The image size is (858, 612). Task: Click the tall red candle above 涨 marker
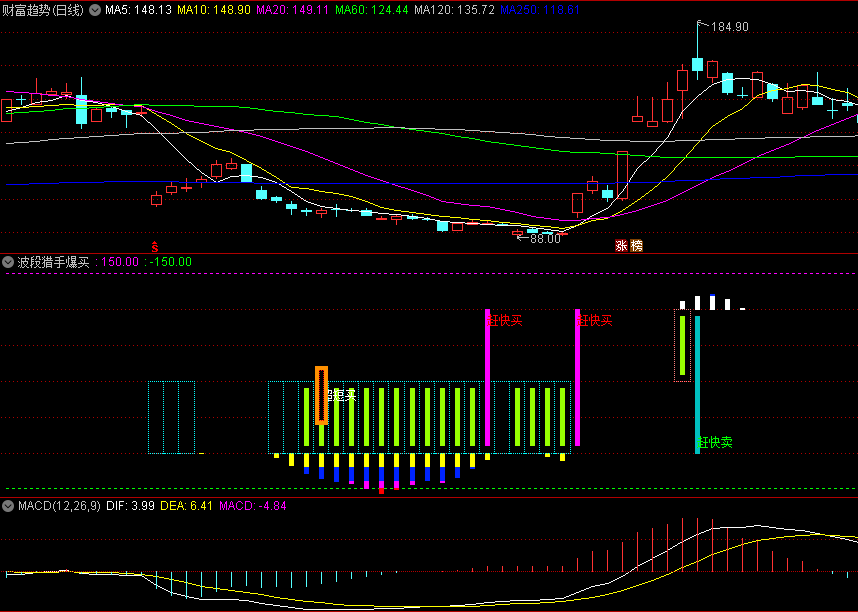tap(622, 175)
